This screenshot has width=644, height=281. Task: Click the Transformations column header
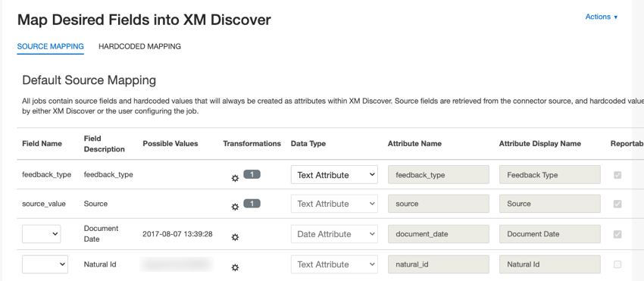coord(252,144)
